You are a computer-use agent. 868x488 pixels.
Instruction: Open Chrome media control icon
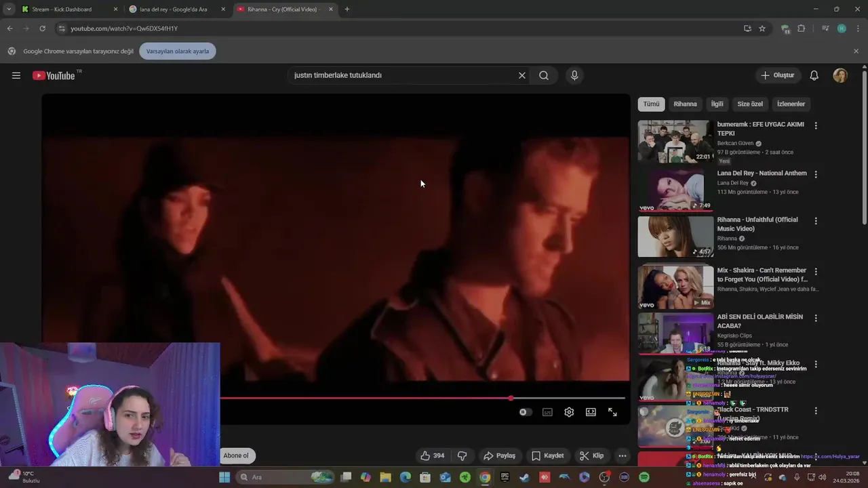825,28
